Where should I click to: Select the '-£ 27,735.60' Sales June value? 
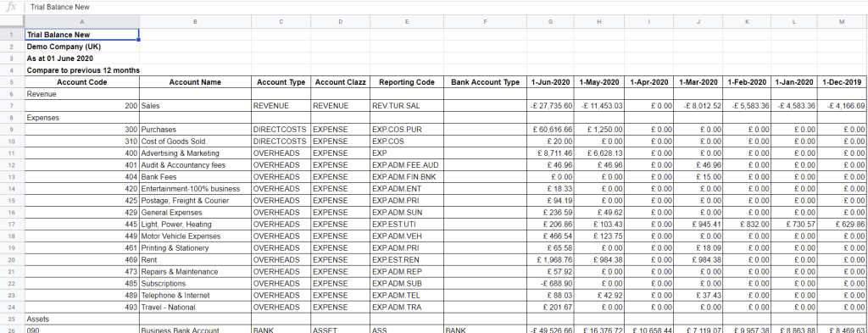point(550,106)
